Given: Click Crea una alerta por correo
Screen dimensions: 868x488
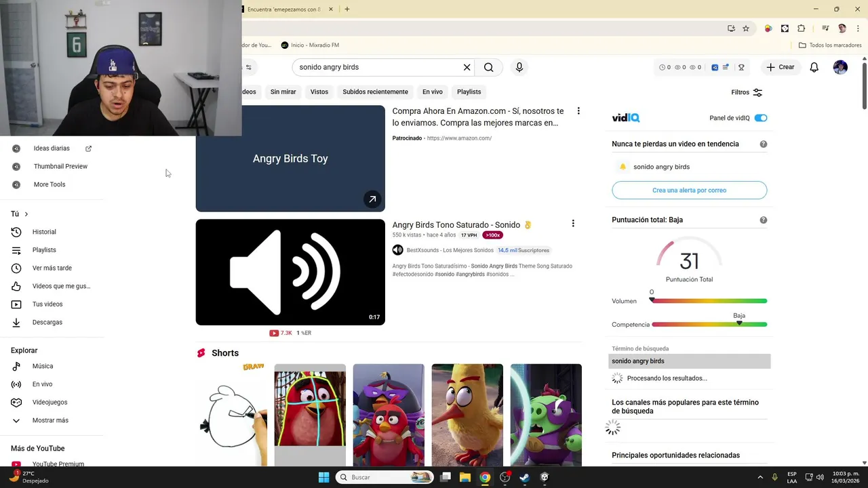Looking at the screenshot, I should point(689,190).
